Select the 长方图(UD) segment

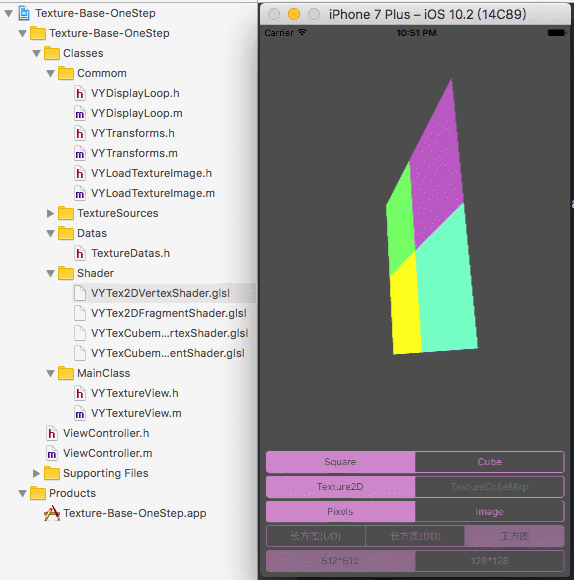coord(315,536)
